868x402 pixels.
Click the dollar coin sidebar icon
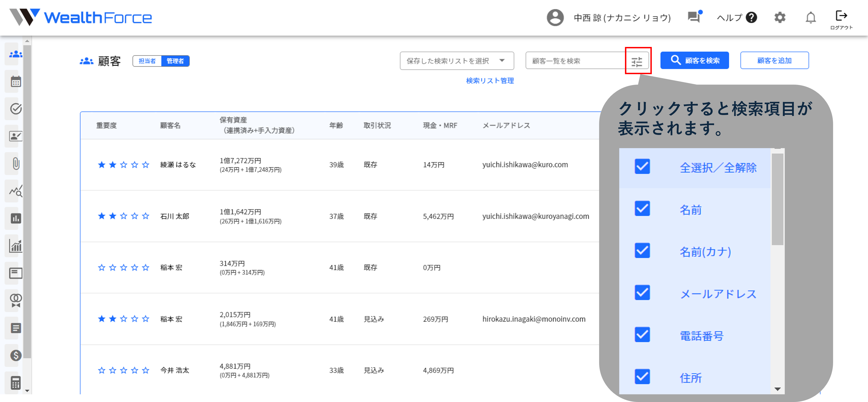16,355
